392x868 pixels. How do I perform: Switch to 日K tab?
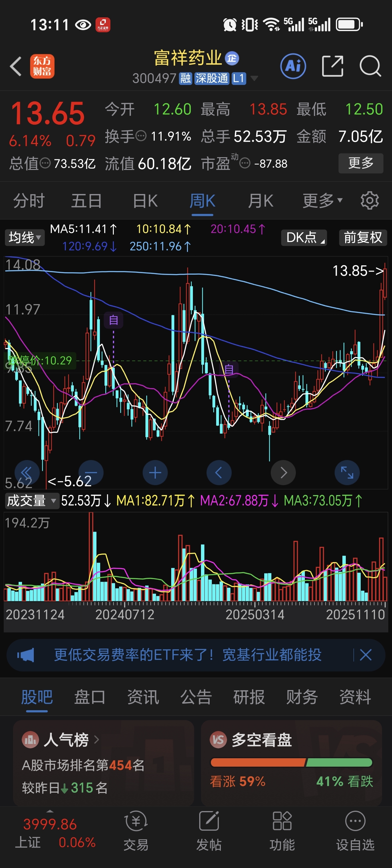pyautogui.click(x=145, y=201)
